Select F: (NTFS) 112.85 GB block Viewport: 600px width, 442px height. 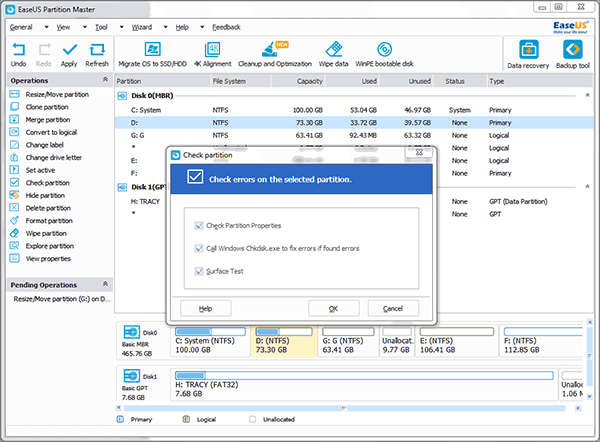click(541, 341)
